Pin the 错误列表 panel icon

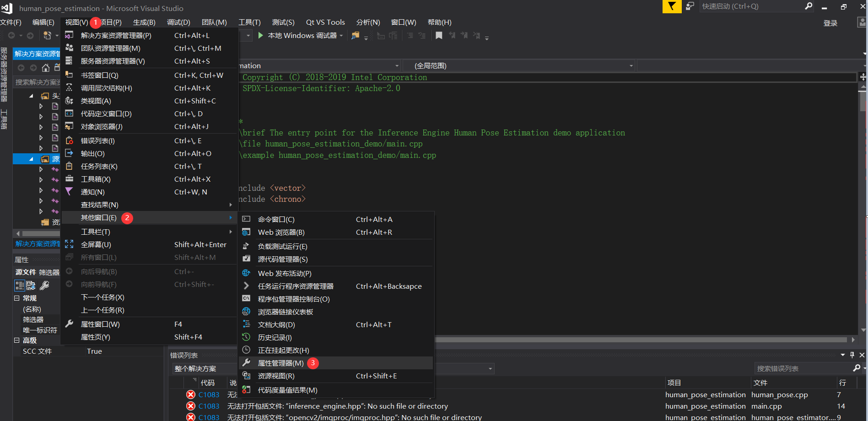click(x=852, y=355)
